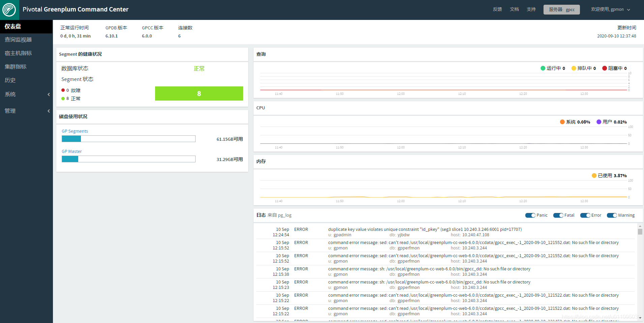The height and width of the screenshot is (323, 644).
Task: Click the GP Master disk link
Action: click(x=71, y=152)
